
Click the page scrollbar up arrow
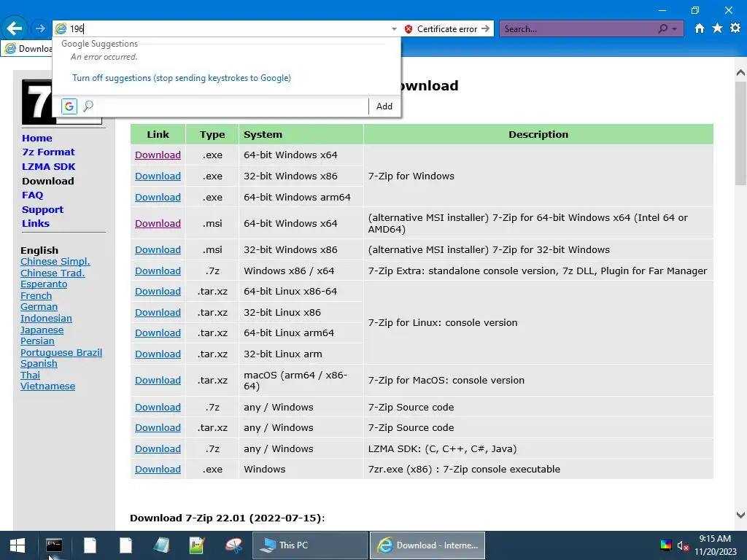point(740,72)
